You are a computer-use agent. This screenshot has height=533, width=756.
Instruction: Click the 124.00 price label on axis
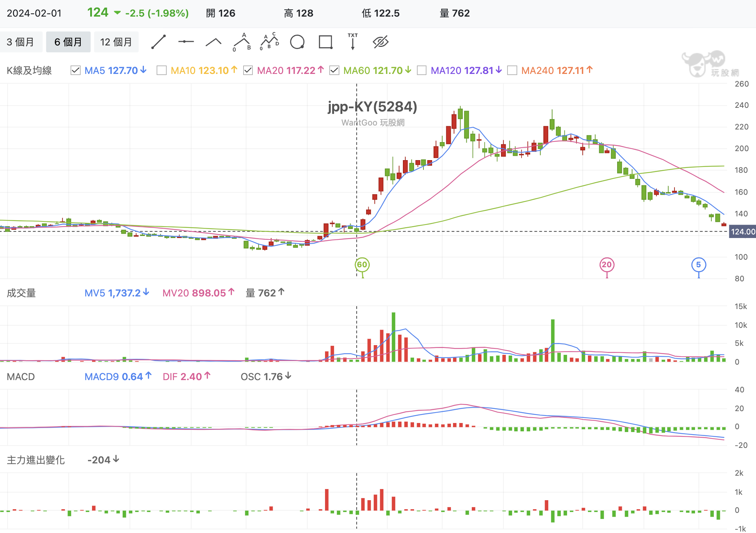pos(742,232)
